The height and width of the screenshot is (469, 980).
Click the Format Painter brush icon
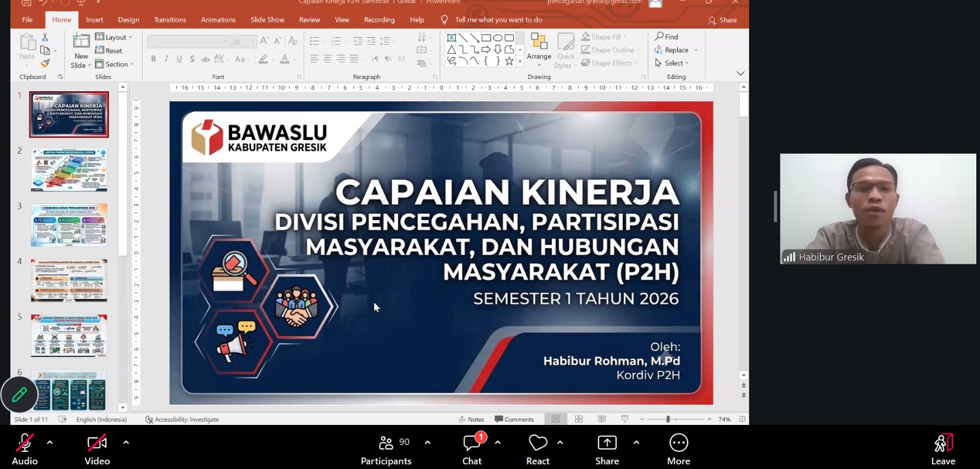click(x=45, y=63)
